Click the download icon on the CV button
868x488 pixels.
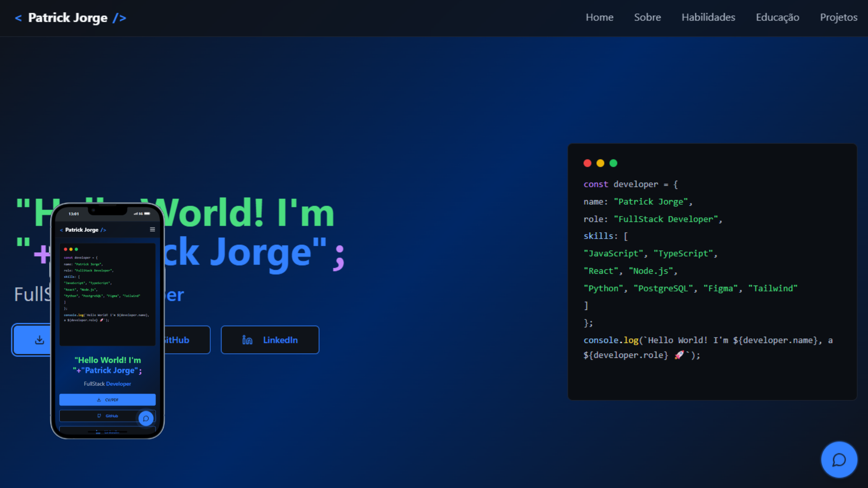40,339
